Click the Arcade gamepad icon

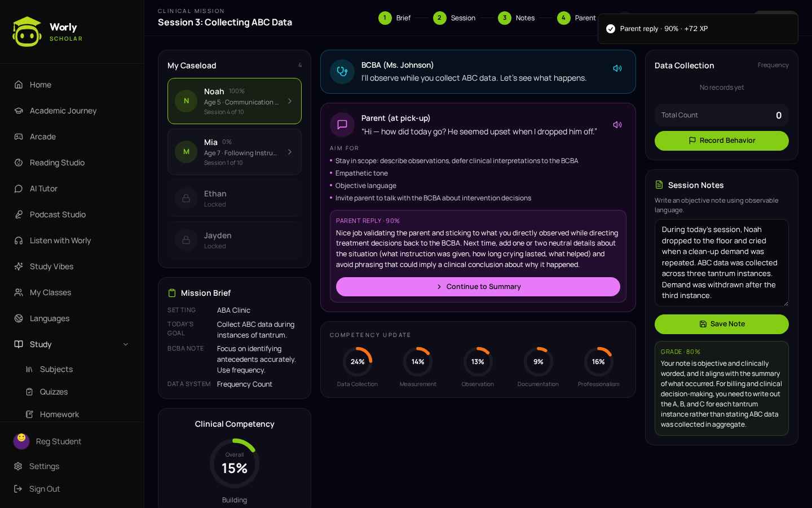[19, 137]
